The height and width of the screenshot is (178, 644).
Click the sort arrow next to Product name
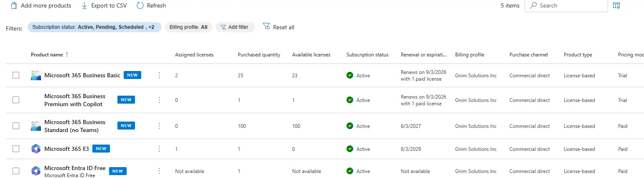click(x=67, y=55)
